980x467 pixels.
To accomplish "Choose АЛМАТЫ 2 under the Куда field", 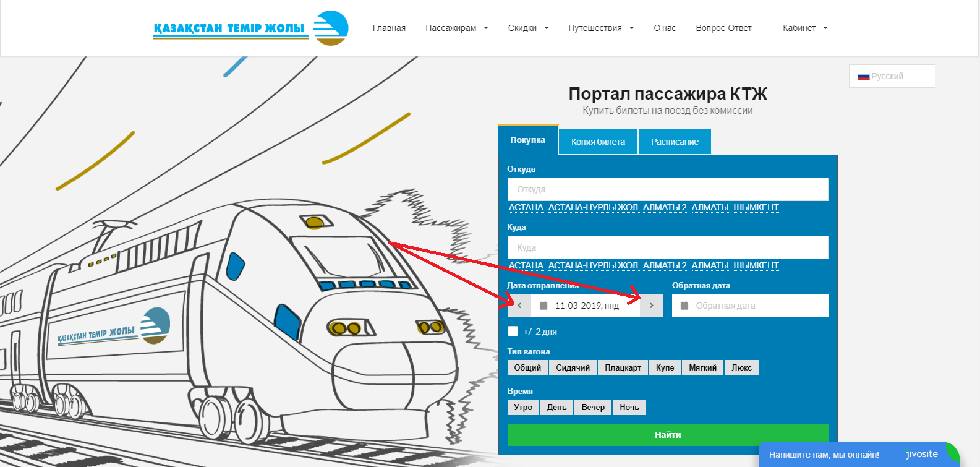I will pos(665,265).
